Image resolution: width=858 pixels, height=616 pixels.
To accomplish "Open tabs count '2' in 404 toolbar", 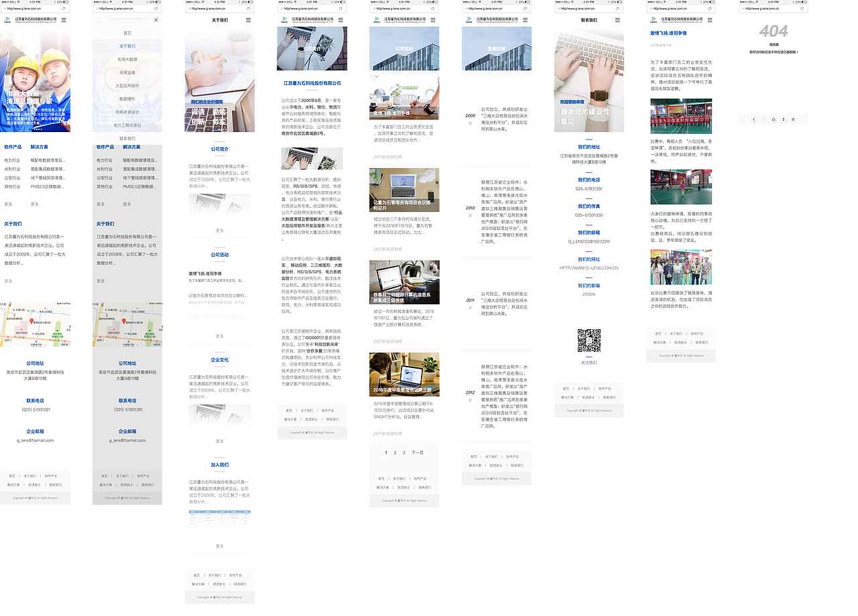I will 783,119.
